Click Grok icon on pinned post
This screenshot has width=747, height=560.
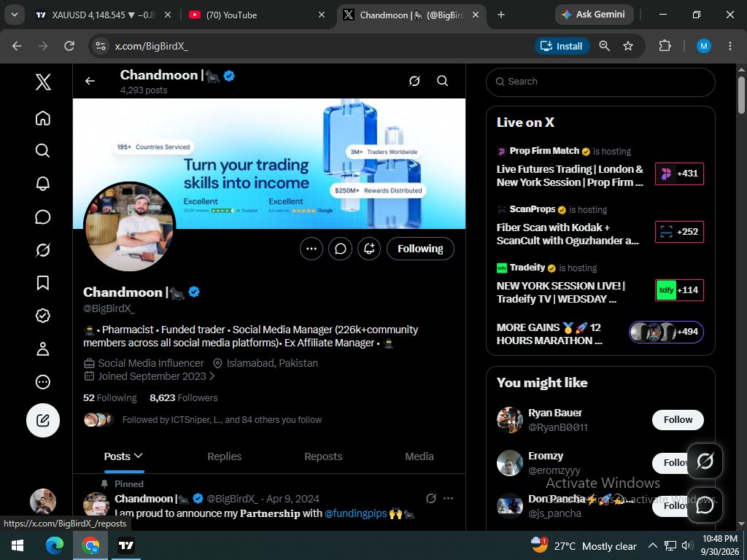point(431,498)
